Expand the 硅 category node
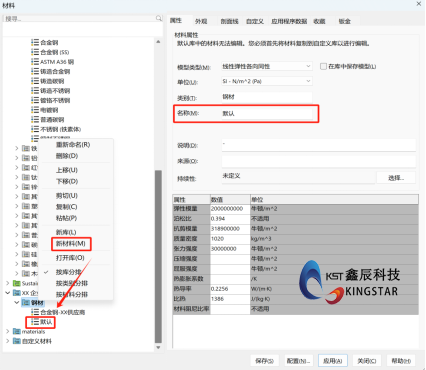Image resolution: width=426 pixels, height=370 pixels. (x=17, y=254)
